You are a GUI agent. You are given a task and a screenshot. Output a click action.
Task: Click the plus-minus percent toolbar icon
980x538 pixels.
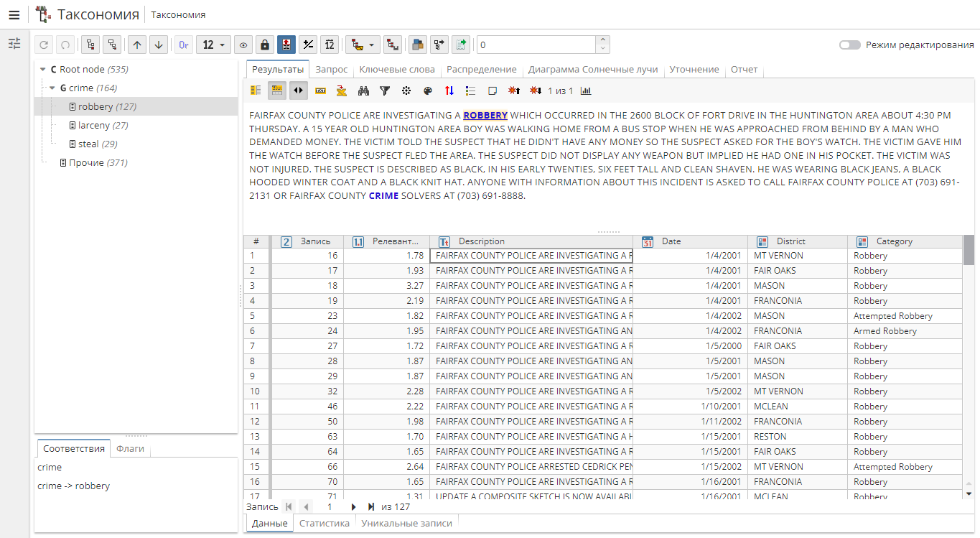(x=308, y=45)
